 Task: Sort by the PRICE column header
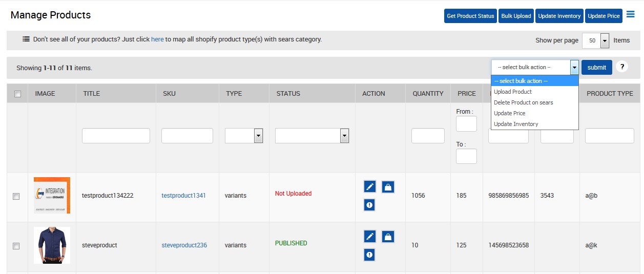click(x=466, y=94)
